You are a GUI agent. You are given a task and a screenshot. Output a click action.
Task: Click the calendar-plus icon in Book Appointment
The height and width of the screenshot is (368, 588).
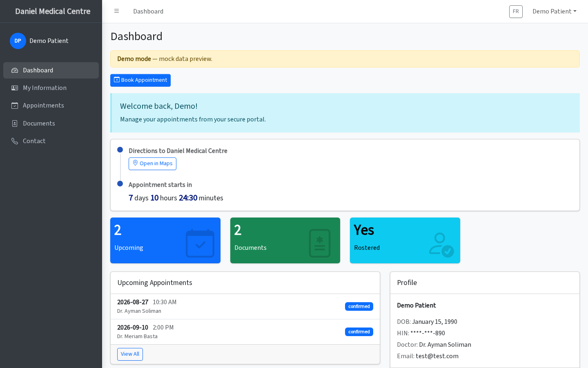[x=117, y=80]
